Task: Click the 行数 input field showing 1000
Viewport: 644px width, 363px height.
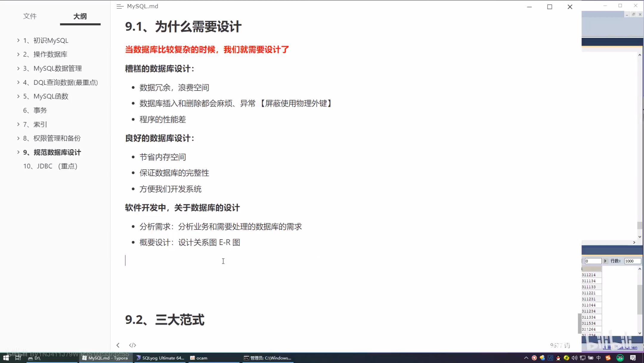Action: [632, 261]
